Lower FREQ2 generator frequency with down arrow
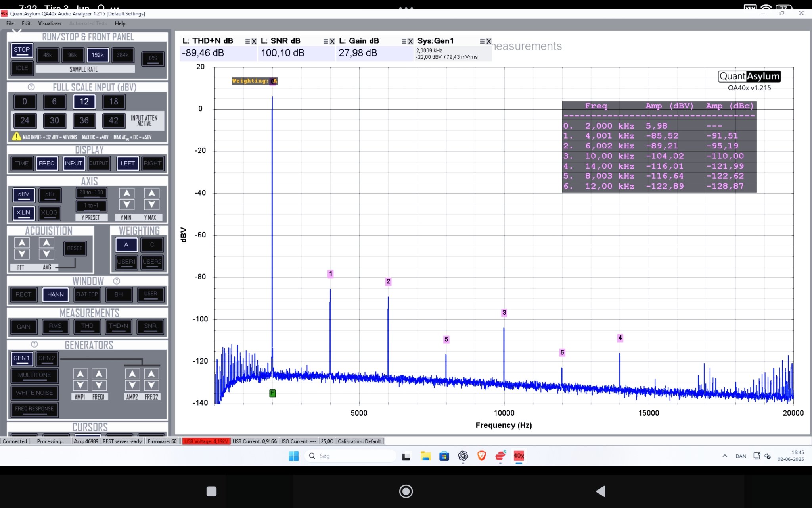This screenshot has height=508, width=812. tap(151, 385)
